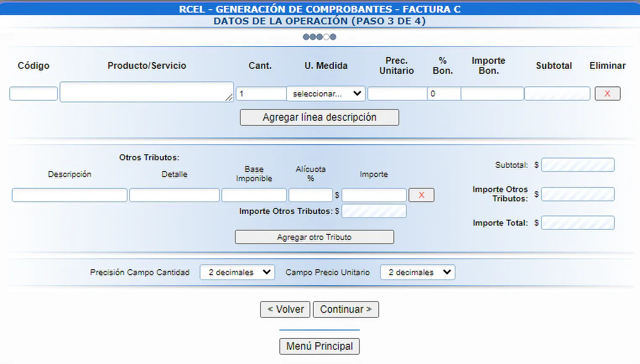
Task: Open Menú Principal
Action: tap(319, 346)
